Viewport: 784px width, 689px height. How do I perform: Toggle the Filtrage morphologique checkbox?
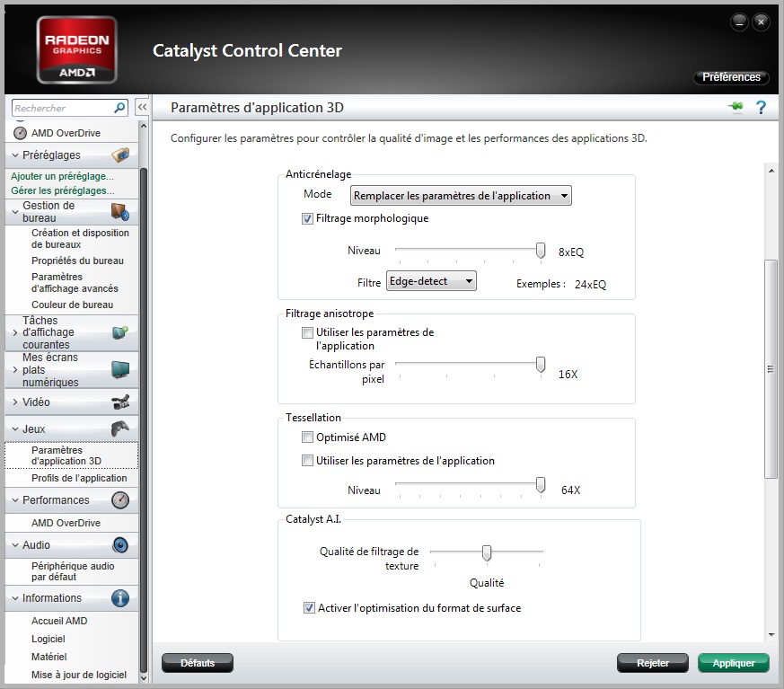[307, 218]
